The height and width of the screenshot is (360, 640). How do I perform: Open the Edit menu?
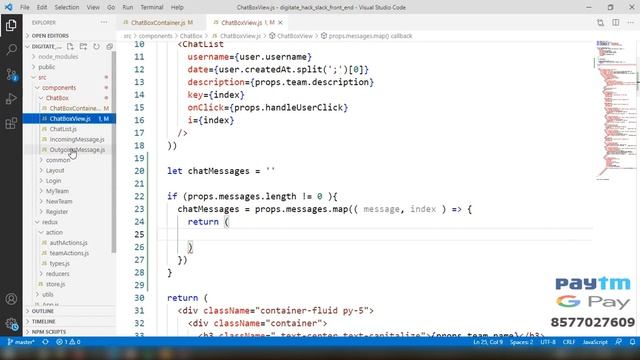pos(42,7)
